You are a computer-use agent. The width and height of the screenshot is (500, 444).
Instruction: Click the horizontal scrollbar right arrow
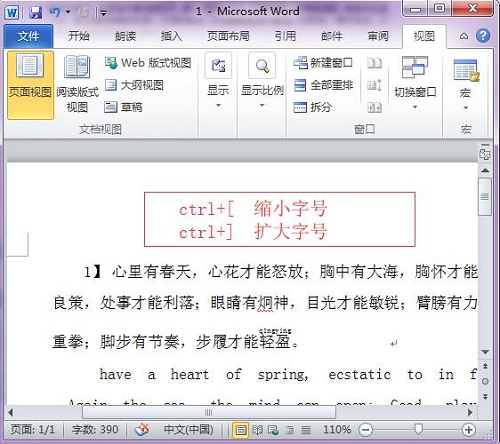point(470,413)
